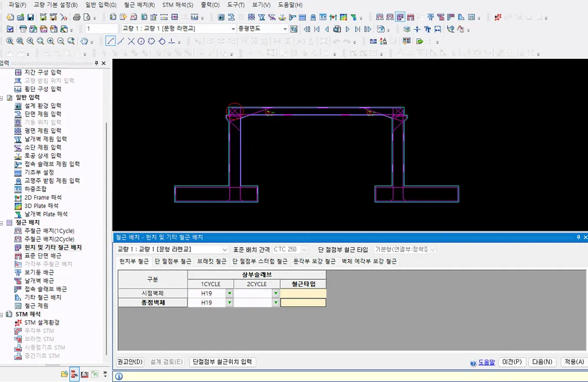Click the info icon in the status bar
The height and width of the screenshot is (382, 588).
coord(119,376)
